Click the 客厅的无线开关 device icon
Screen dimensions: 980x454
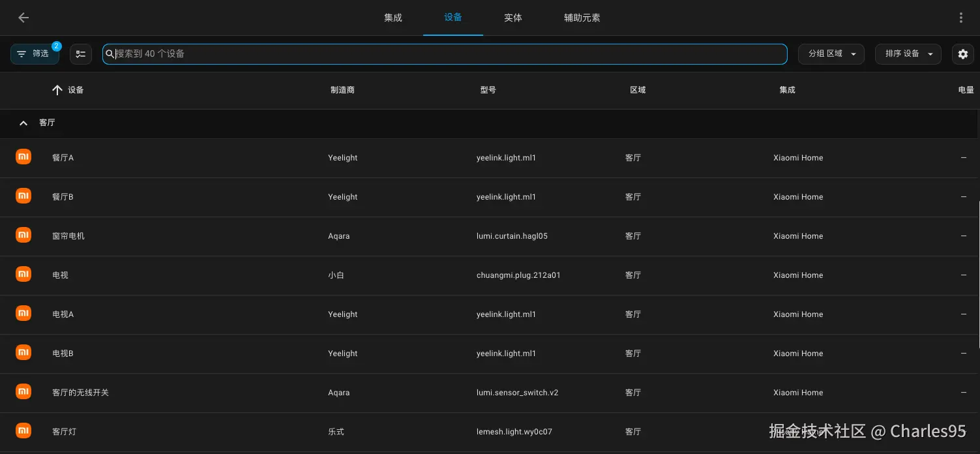[x=23, y=391]
